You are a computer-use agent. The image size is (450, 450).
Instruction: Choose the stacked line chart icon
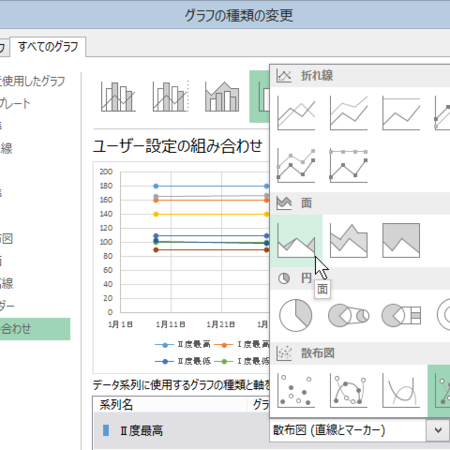point(348,113)
